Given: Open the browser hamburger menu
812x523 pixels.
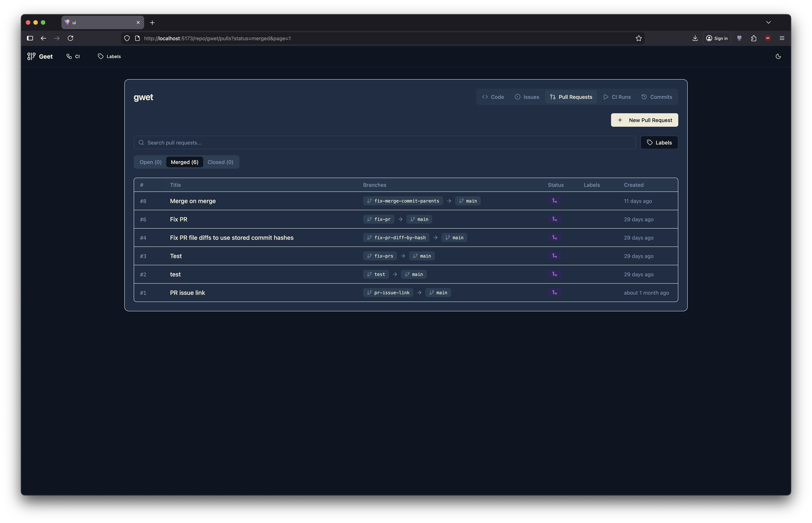Looking at the screenshot, I should pyautogui.click(x=782, y=38).
